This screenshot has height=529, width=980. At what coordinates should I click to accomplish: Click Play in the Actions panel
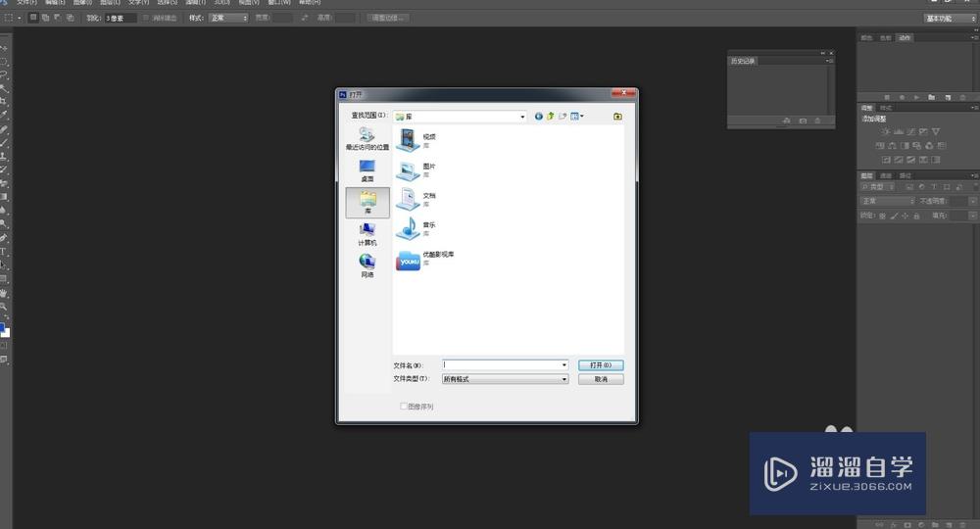[917, 97]
